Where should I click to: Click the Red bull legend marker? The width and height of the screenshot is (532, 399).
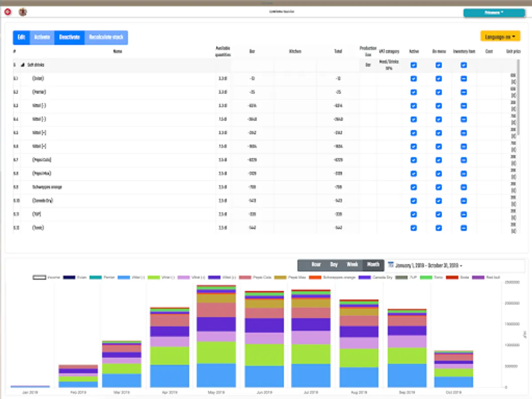(478, 278)
